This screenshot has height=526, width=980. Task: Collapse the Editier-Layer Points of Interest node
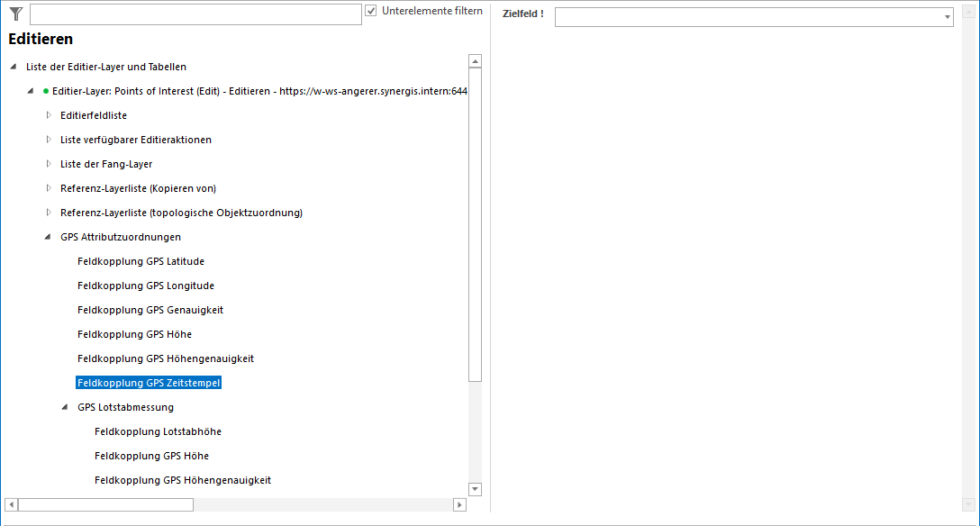pyautogui.click(x=30, y=91)
